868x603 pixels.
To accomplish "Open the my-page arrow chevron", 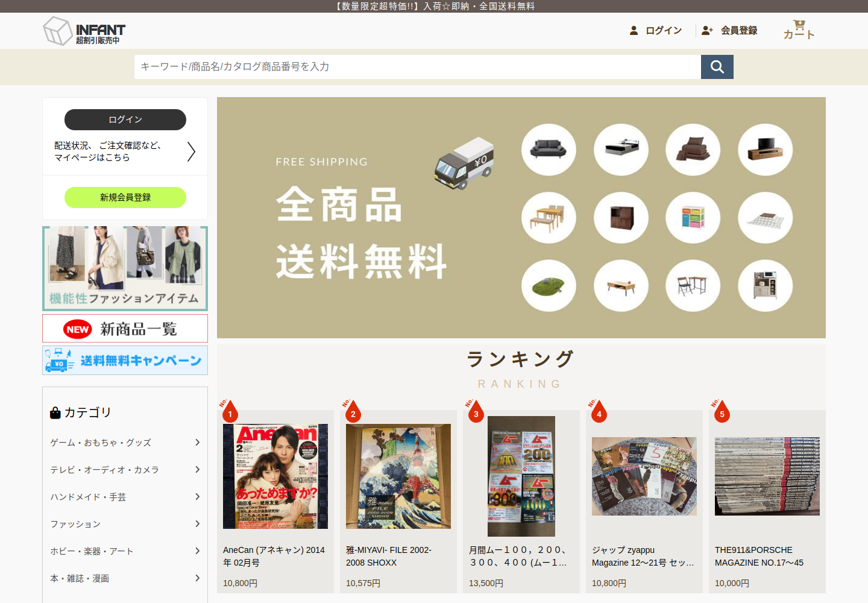I will tap(191, 151).
